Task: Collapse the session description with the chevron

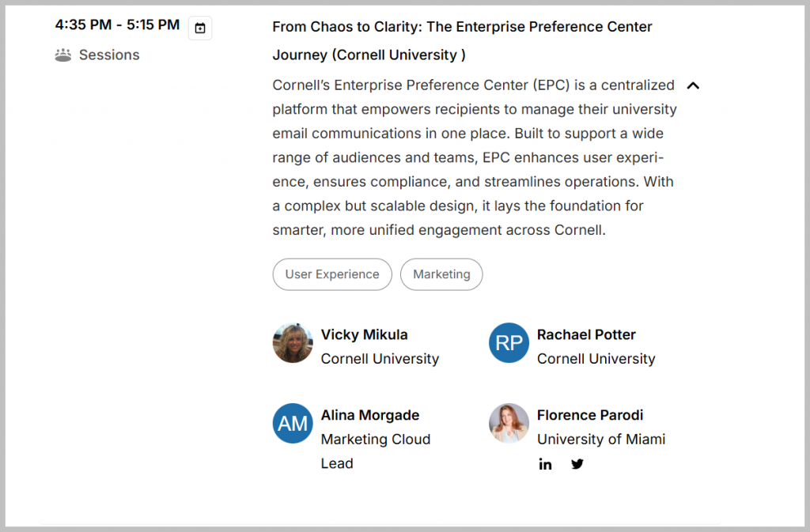Action: [694, 85]
